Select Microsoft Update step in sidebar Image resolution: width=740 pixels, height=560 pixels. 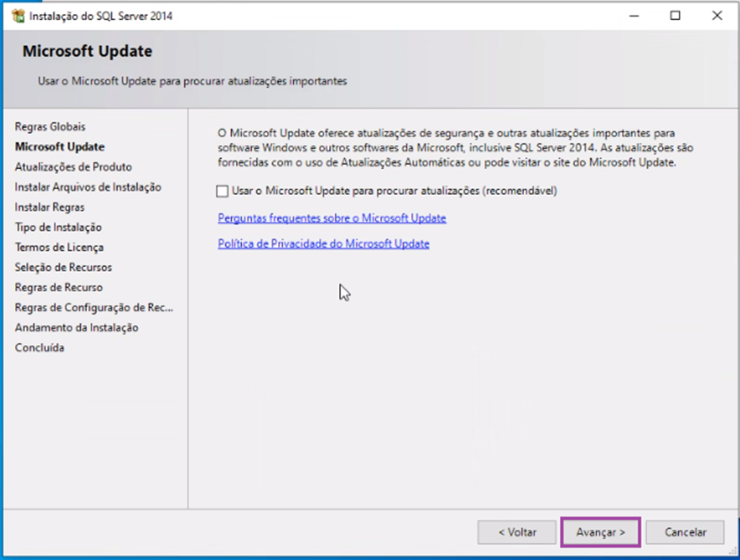(x=60, y=146)
